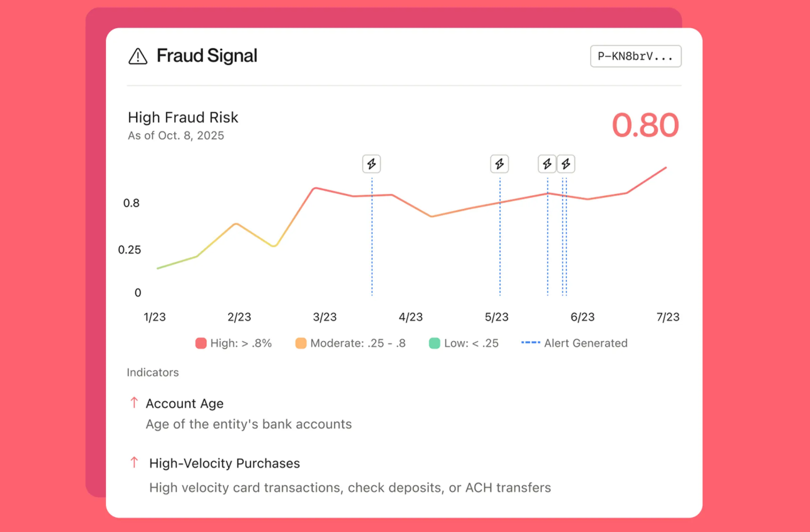Click the blue dashed Alert Generated legend icon
This screenshot has width=810, height=532.
tap(531, 342)
